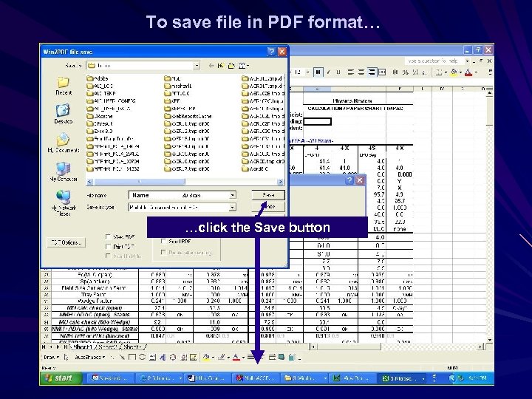Image resolution: width=532 pixels, height=399 pixels.
Task: Click Up One Level folder icon
Action: coord(221,66)
